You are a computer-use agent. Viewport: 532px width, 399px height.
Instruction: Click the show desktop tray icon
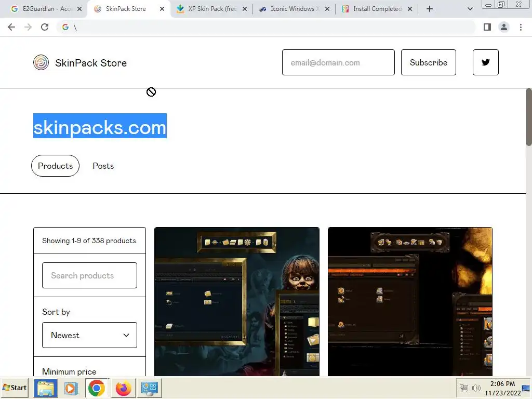pos(526,388)
